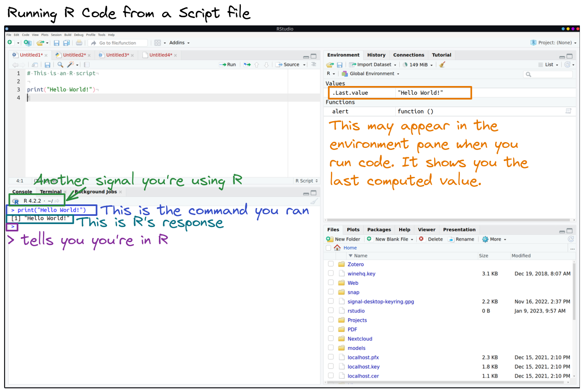Select the winehq.key file checkbox
This screenshot has width=584, height=392.
point(330,273)
